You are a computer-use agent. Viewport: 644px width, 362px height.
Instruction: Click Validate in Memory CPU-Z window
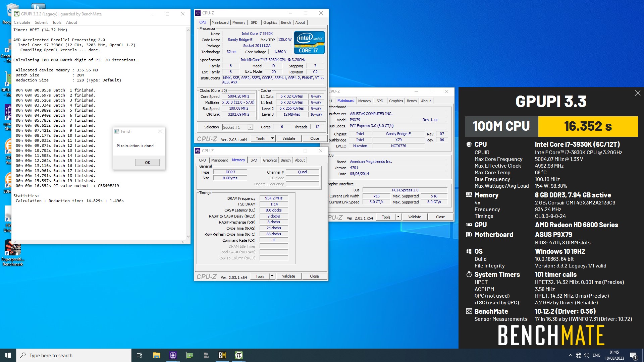pos(288,276)
